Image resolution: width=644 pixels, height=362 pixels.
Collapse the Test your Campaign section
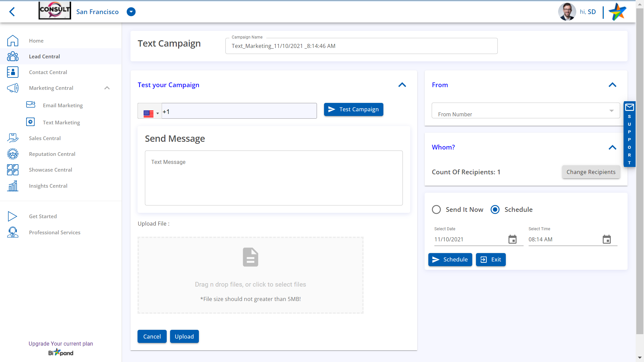tap(402, 85)
